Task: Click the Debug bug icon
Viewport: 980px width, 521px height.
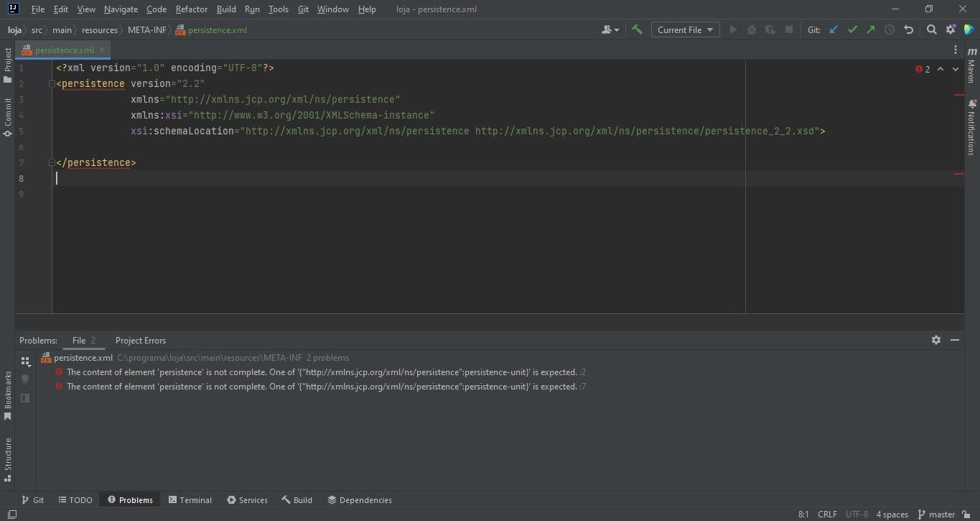Action: tap(752, 29)
